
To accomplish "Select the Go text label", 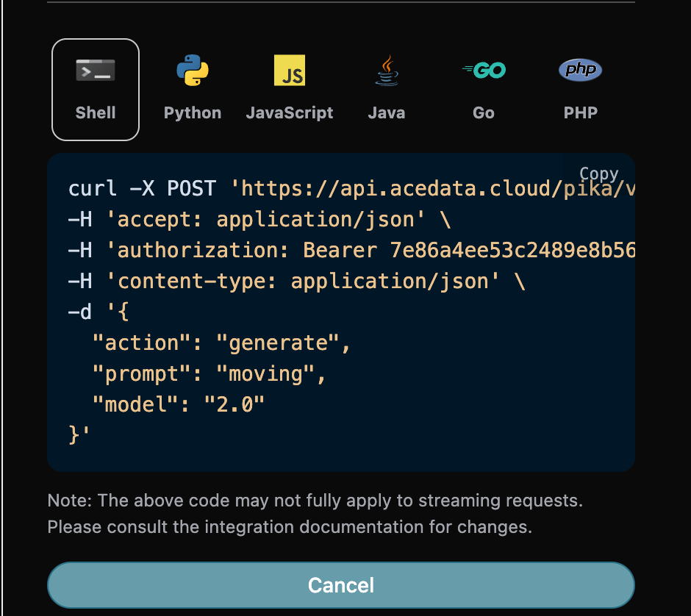I will coord(483,112).
